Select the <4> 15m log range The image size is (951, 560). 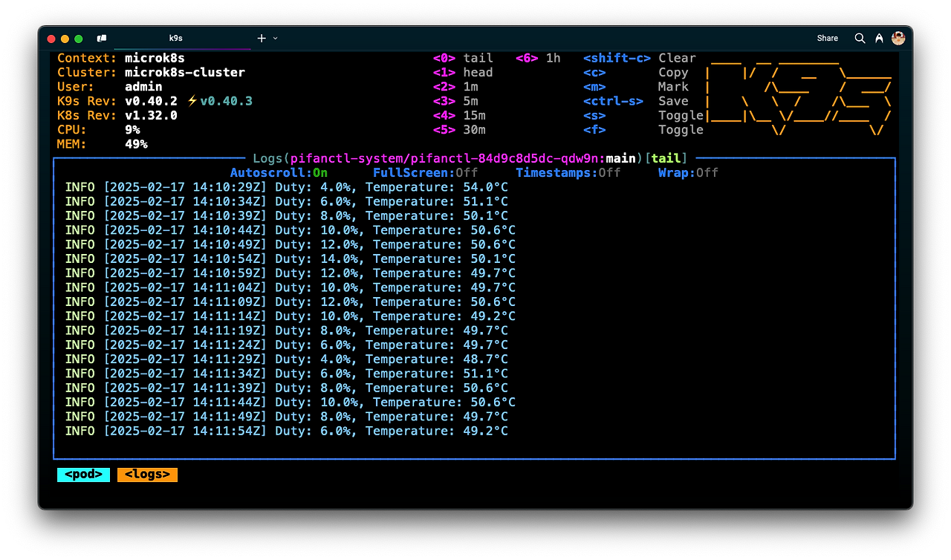(459, 115)
